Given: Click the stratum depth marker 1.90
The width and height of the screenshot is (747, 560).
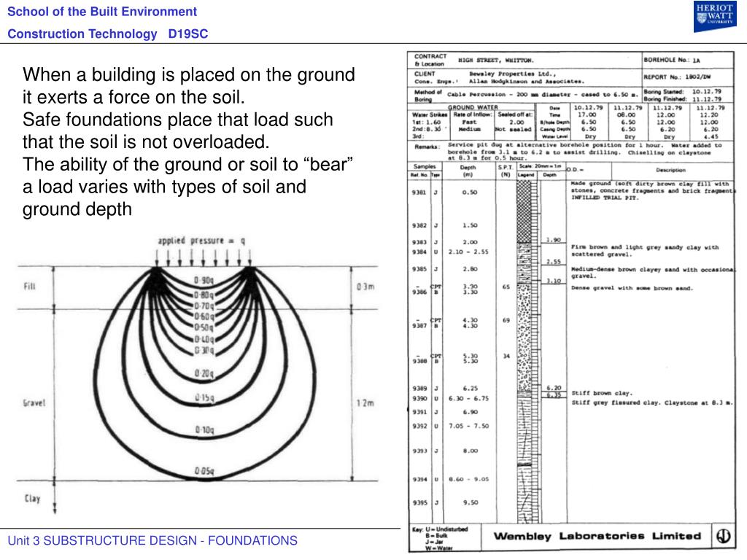Looking at the screenshot, I should [x=554, y=239].
